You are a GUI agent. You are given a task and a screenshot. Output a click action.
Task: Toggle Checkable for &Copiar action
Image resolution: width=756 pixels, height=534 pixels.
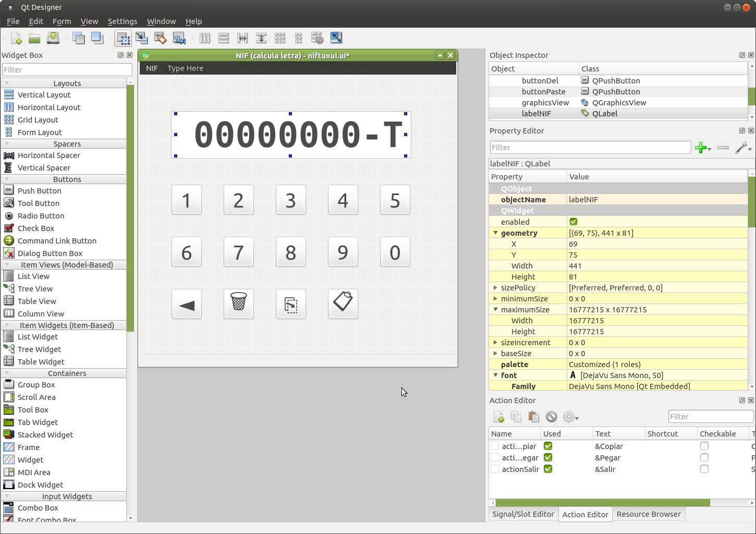[704, 446]
